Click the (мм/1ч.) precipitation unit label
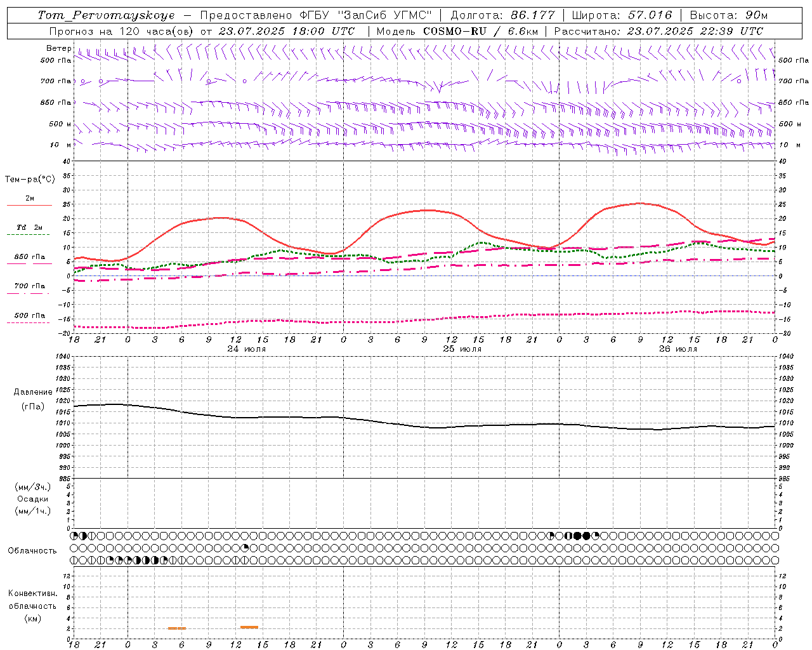 (x=33, y=511)
